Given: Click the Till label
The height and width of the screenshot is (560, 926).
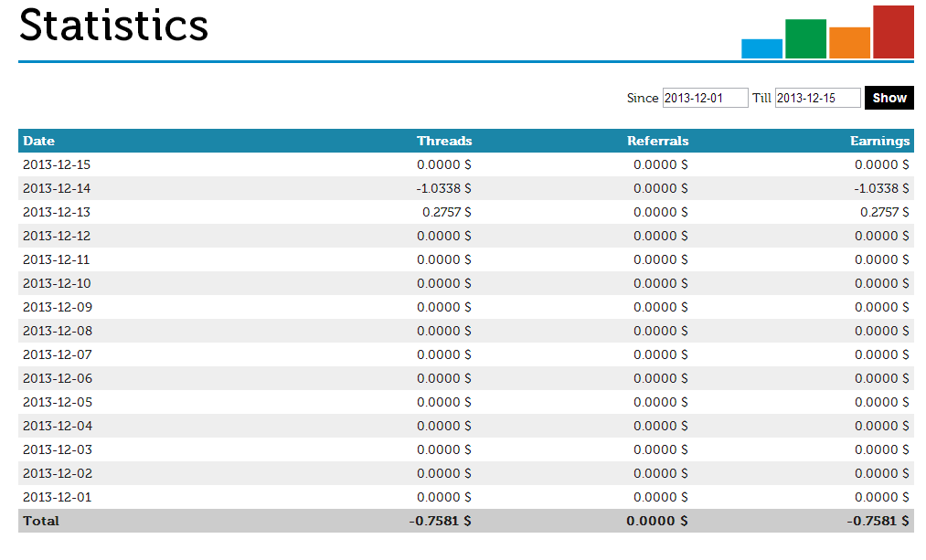Looking at the screenshot, I should pos(761,98).
